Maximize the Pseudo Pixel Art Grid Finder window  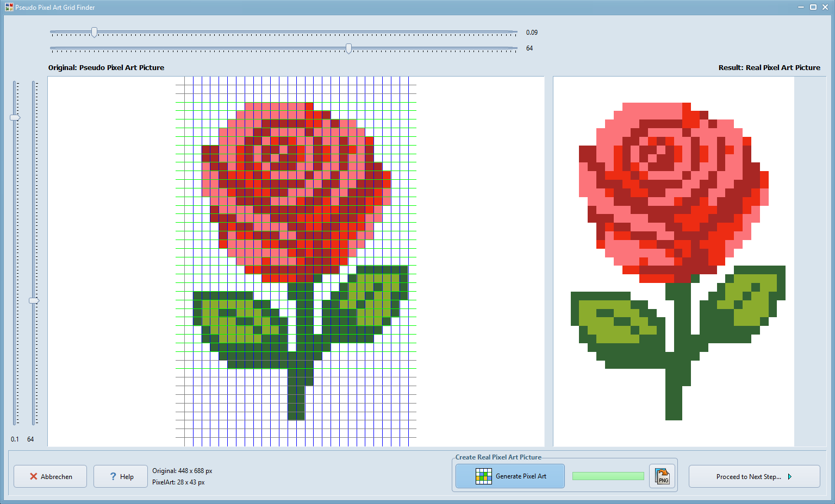(x=813, y=7)
